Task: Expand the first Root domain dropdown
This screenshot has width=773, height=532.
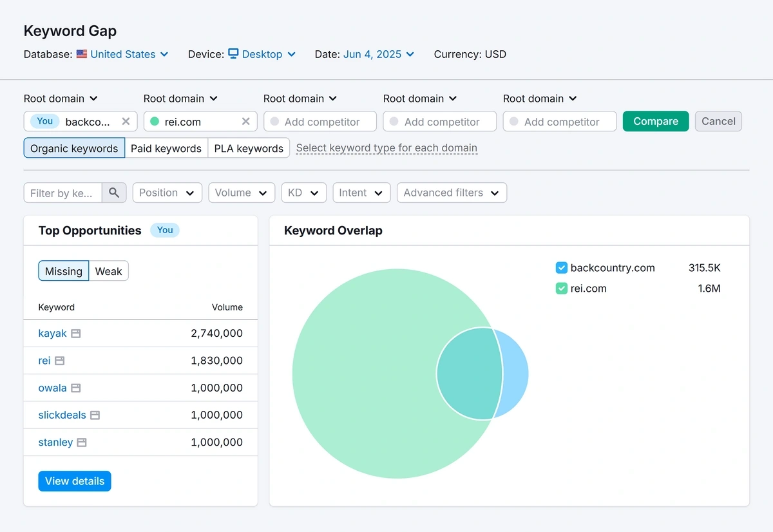Action: 61,99
